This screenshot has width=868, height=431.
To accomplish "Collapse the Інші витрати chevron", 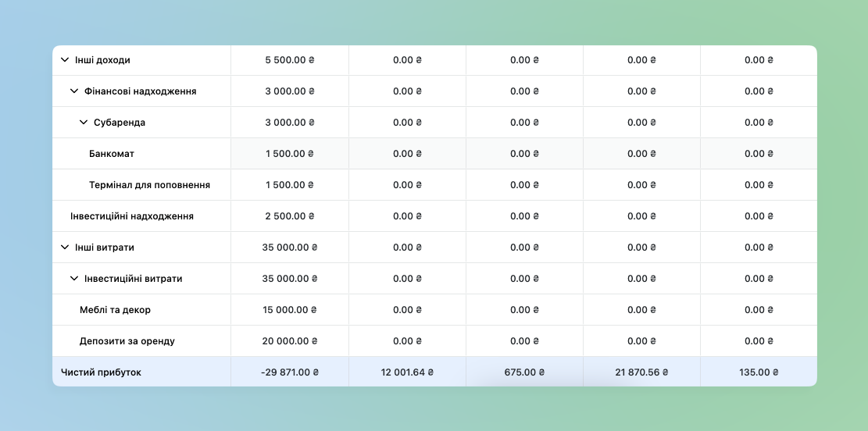I will tap(65, 248).
